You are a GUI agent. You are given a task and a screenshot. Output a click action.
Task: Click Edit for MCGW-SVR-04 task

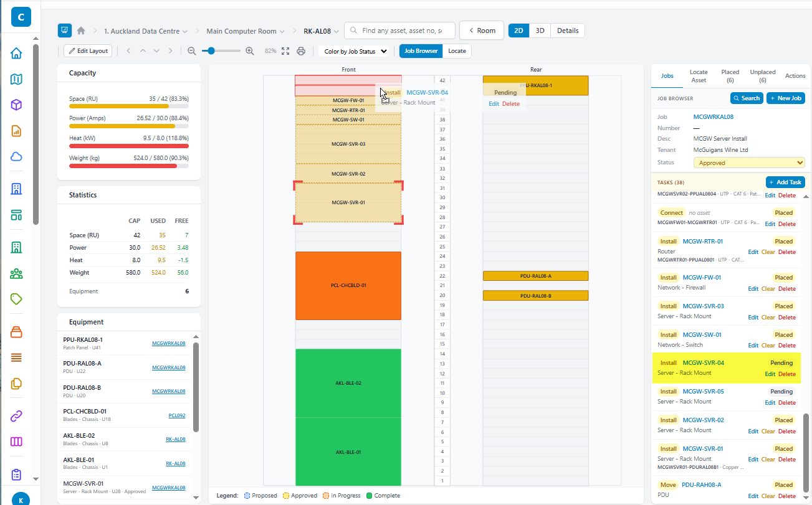pos(770,374)
